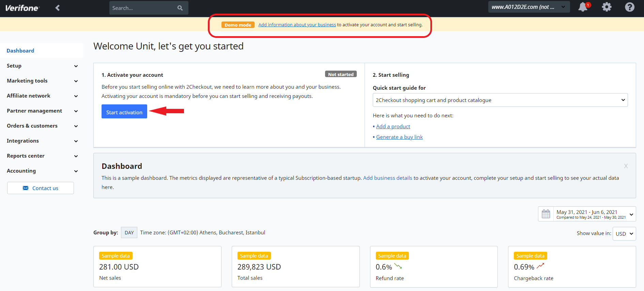Image resolution: width=644 pixels, height=291 pixels.
Task: Click the Contact us button
Action: click(x=41, y=188)
